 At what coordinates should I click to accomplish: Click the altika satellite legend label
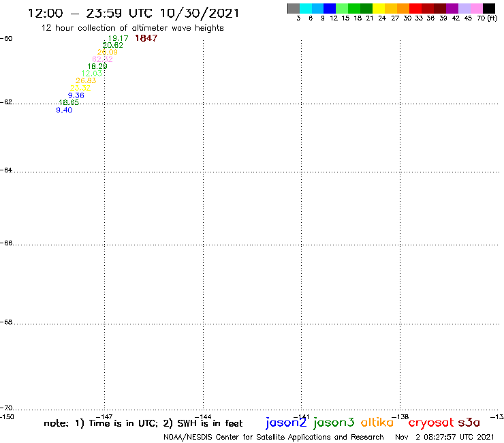pos(377,423)
